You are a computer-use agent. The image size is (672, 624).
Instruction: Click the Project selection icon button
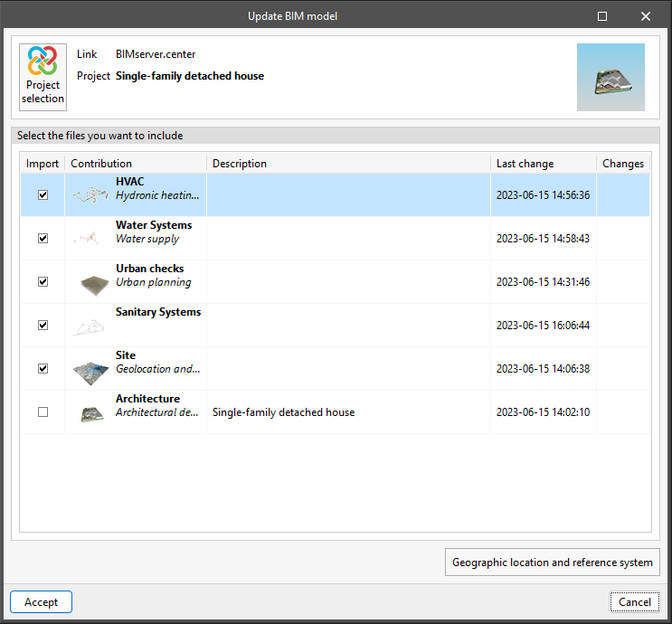pyautogui.click(x=43, y=77)
